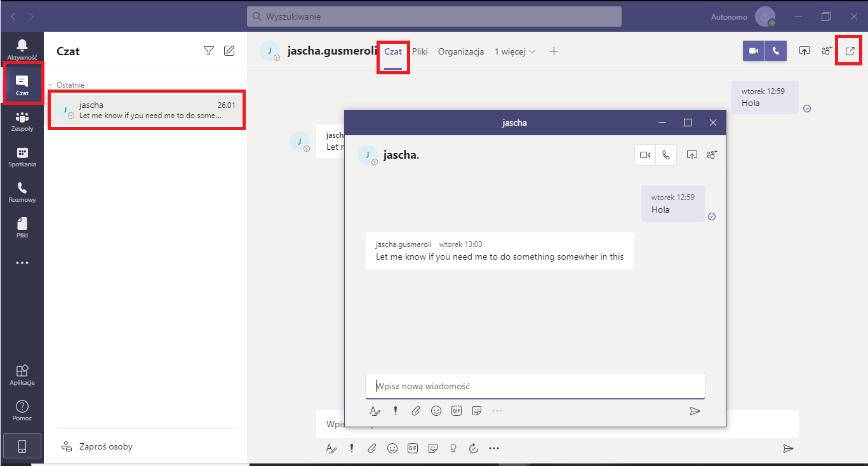Set importance in main compose bar
Image resolution: width=868 pixels, height=466 pixels.
pyautogui.click(x=352, y=449)
